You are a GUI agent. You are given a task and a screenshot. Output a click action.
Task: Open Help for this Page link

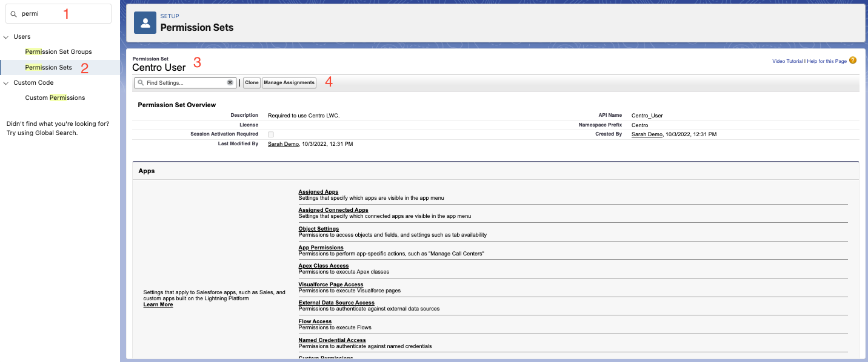tap(827, 61)
